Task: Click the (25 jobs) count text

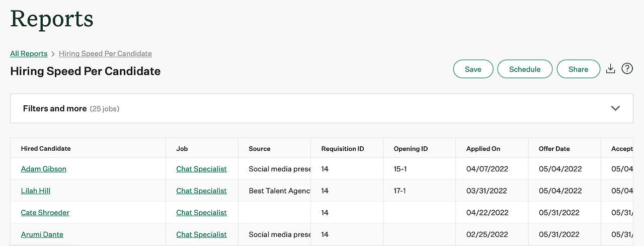Action: (x=105, y=109)
